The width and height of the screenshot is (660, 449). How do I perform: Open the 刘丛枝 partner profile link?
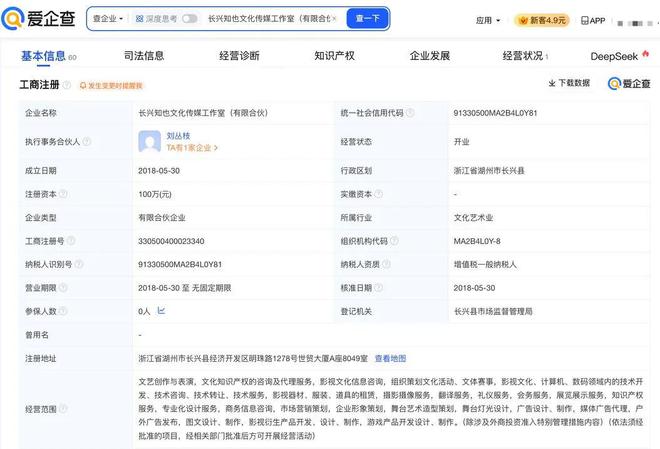[178, 135]
